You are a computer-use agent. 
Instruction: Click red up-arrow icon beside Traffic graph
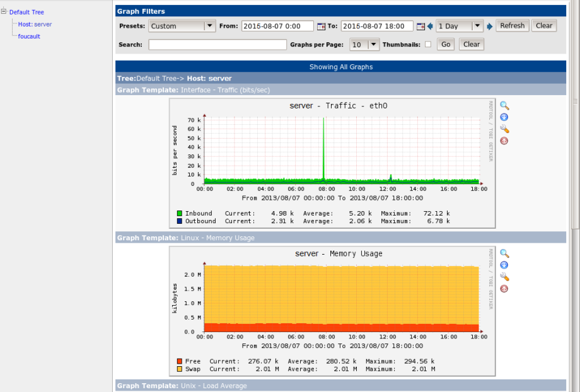click(x=504, y=141)
